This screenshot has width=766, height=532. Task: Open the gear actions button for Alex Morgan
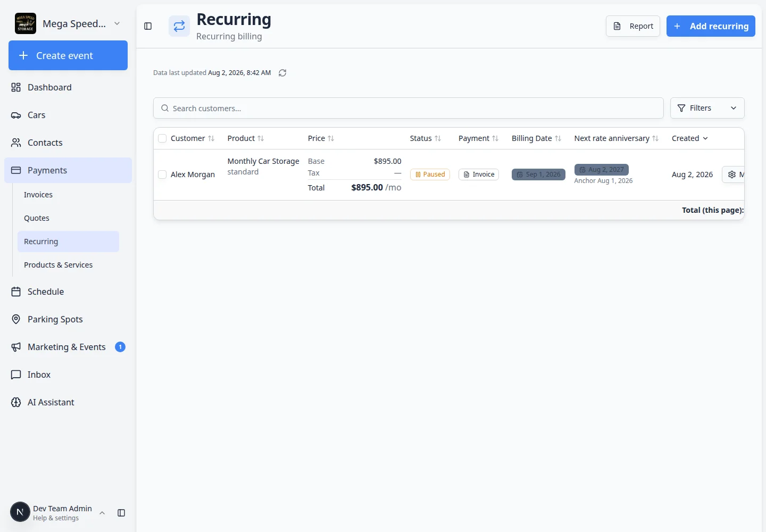point(732,174)
